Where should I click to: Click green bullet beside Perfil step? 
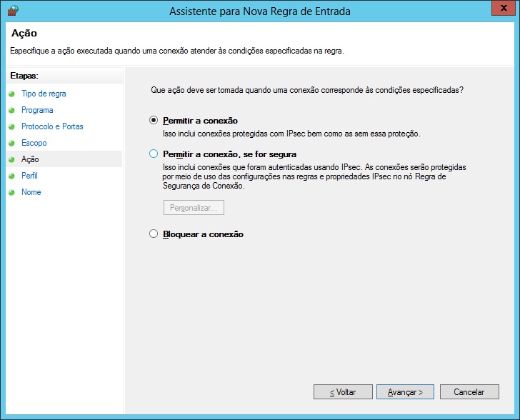point(11,176)
